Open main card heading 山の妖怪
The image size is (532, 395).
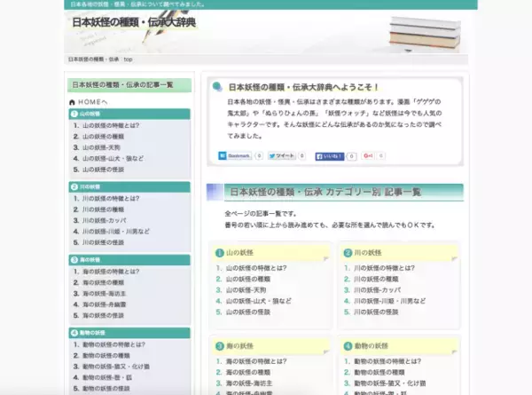[239, 253]
